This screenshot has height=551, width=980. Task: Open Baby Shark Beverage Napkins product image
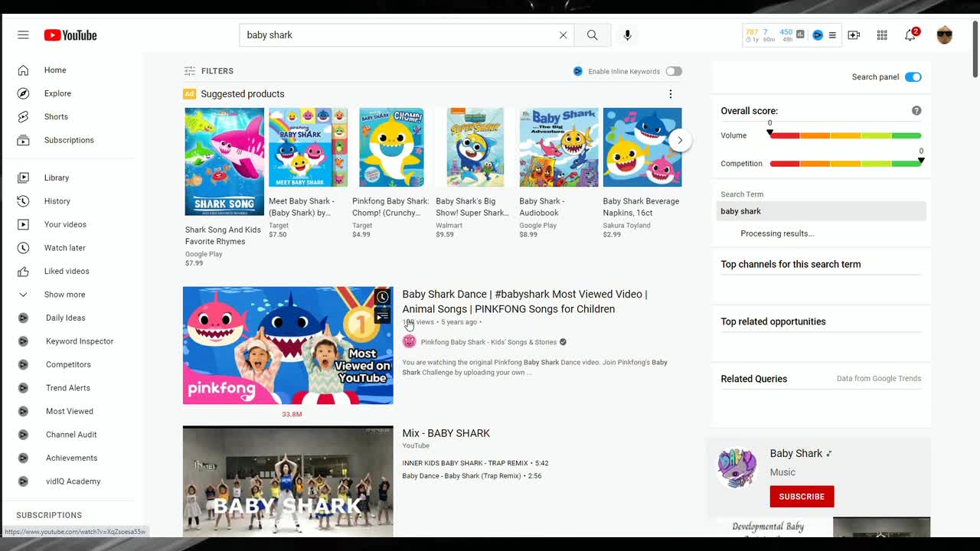coord(642,147)
